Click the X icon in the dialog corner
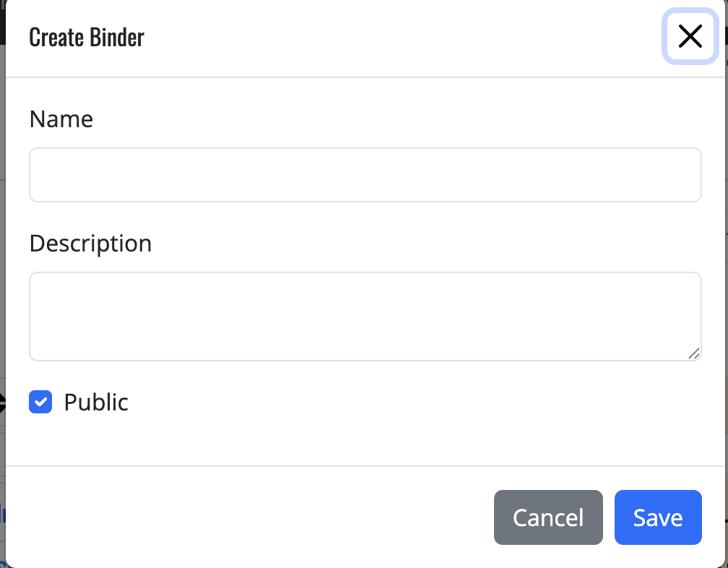 point(689,37)
